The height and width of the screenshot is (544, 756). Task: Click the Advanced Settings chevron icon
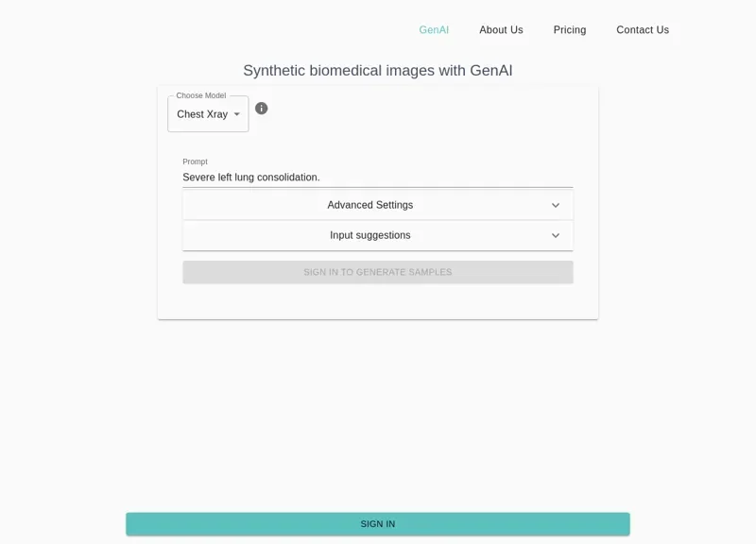click(x=556, y=206)
